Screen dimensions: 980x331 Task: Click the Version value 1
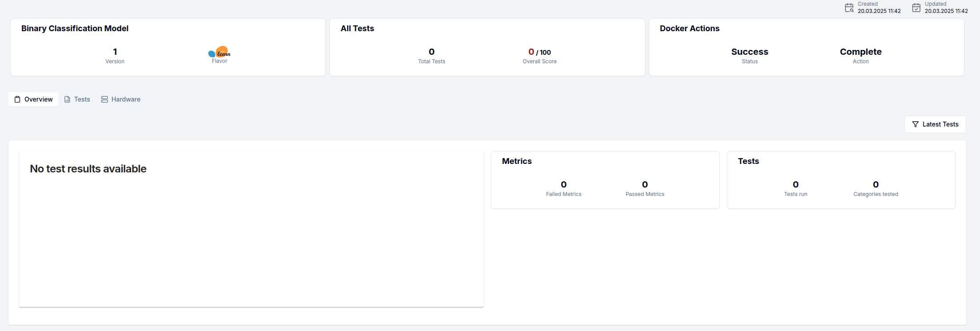click(115, 52)
